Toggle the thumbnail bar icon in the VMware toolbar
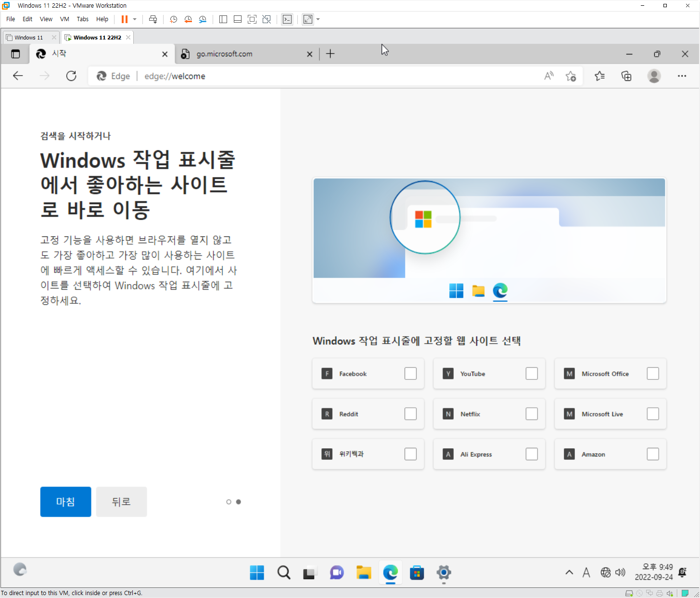The image size is (700, 598). click(238, 19)
